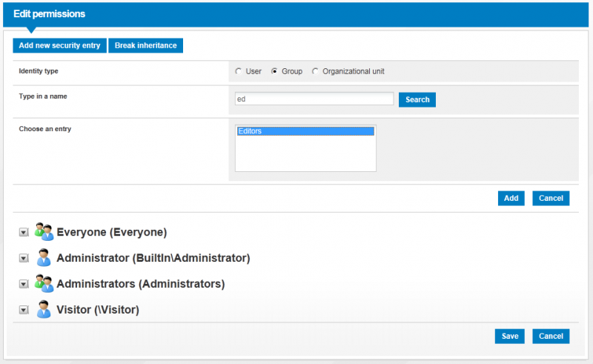
Task: Cancel adding the security entry
Action: pyautogui.click(x=551, y=198)
